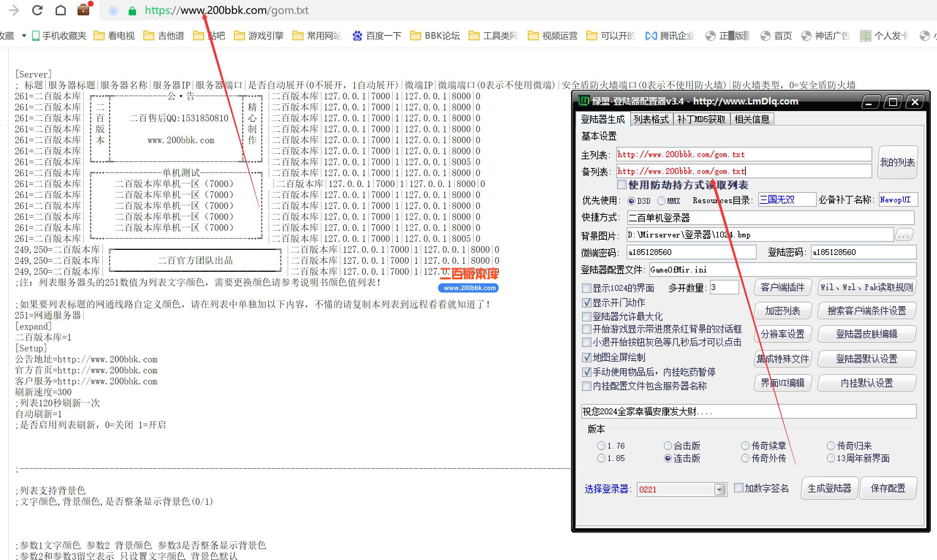This screenshot has height=560, width=937.
Task: Open the 选择登录器 combo box dropdown
Action: [x=720, y=489]
